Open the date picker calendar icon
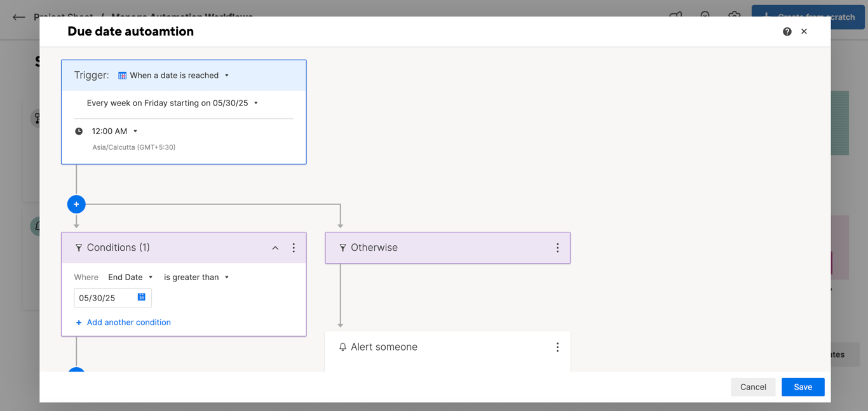 click(x=141, y=297)
